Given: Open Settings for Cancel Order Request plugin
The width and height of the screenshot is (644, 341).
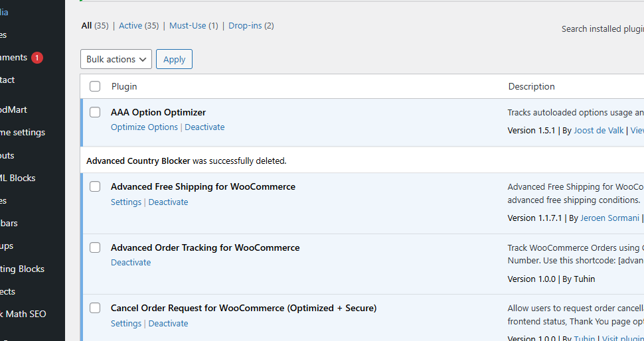Looking at the screenshot, I should point(126,323).
